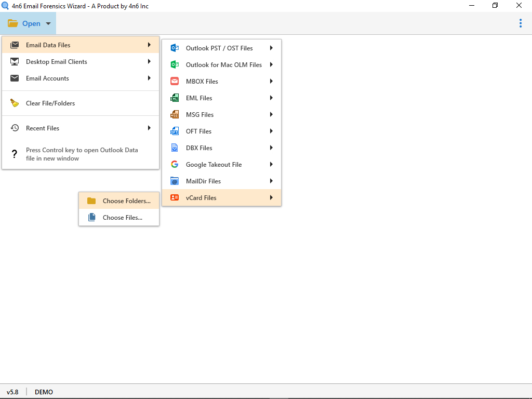Screen dimensions: 532x399
Task: Minimize the application window
Action: pos(471,5)
